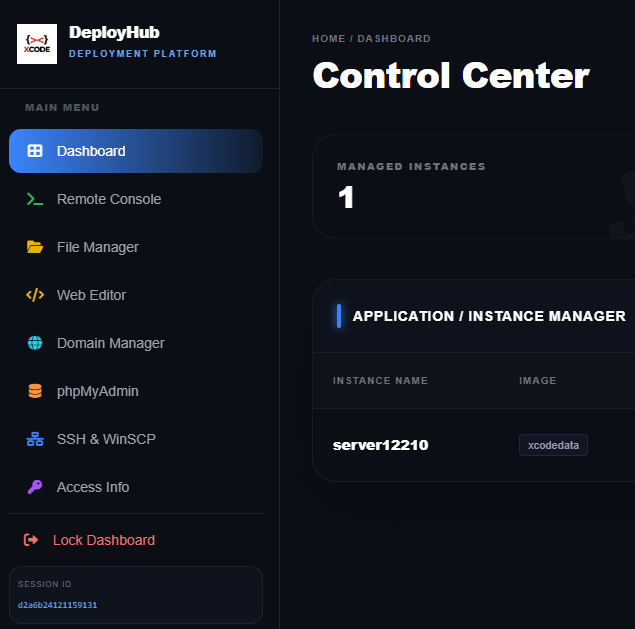
Task: Click the Lock Dashboard exit icon
Action: pyautogui.click(x=31, y=539)
